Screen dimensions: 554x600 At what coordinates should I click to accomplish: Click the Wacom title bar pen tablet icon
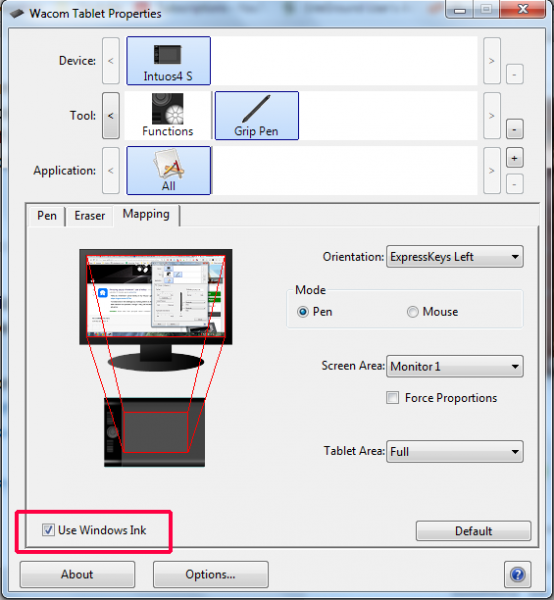click(x=17, y=13)
